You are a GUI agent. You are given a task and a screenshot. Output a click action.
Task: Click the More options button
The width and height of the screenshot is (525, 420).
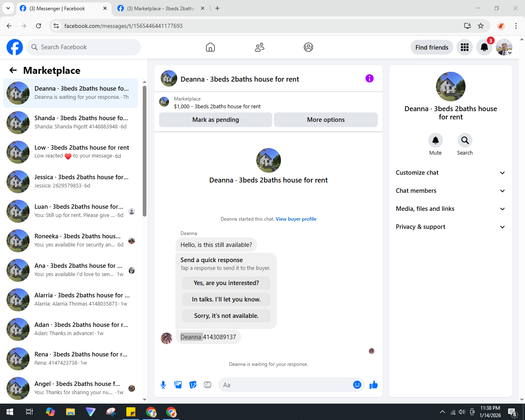point(326,120)
